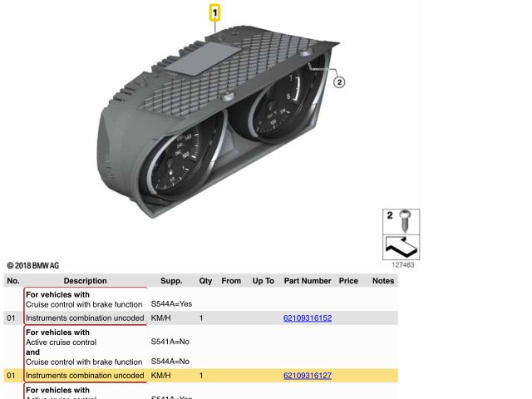Screen dimensions: 532x399
Task: Click the 2018 BMW AG copyright text
Action: tap(33, 266)
